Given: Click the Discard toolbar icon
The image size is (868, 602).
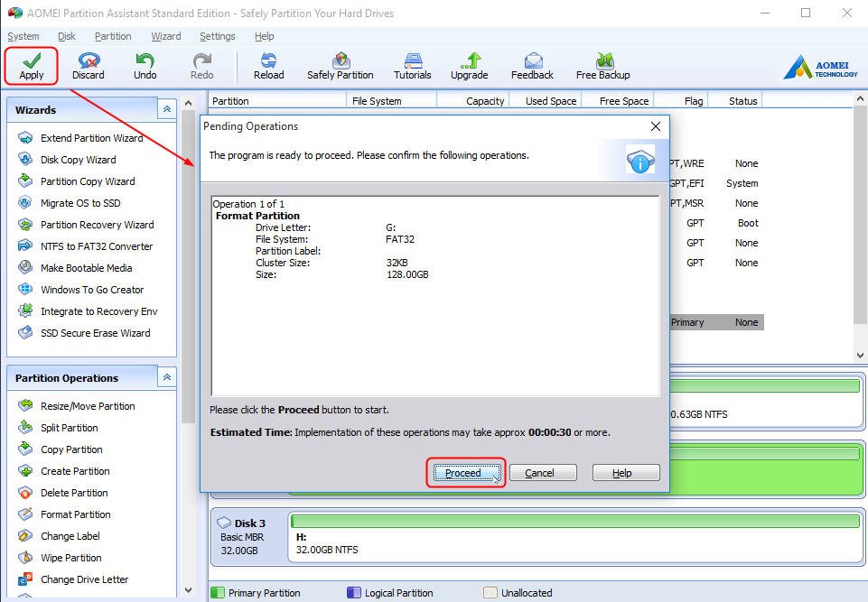Looking at the screenshot, I should tap(88, 66).
